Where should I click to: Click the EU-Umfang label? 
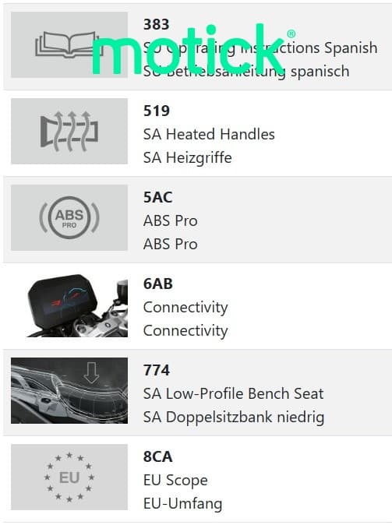[x=182, y=504]
